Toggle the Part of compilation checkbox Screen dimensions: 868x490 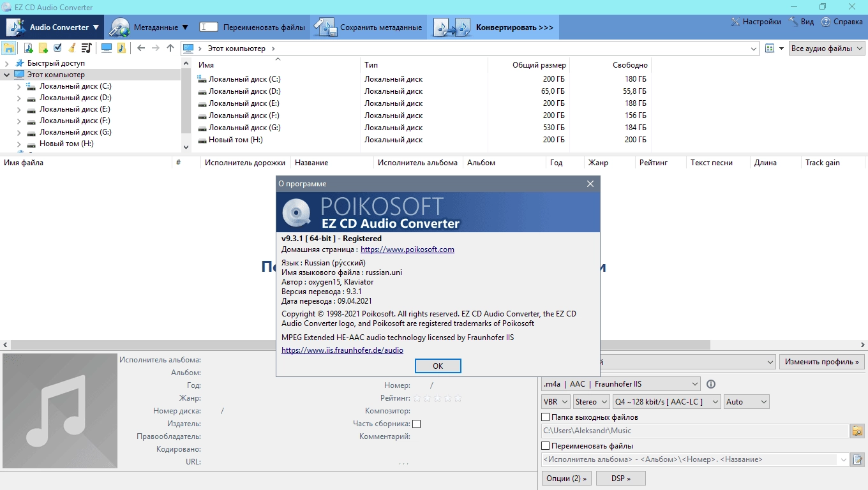point(417,424)
